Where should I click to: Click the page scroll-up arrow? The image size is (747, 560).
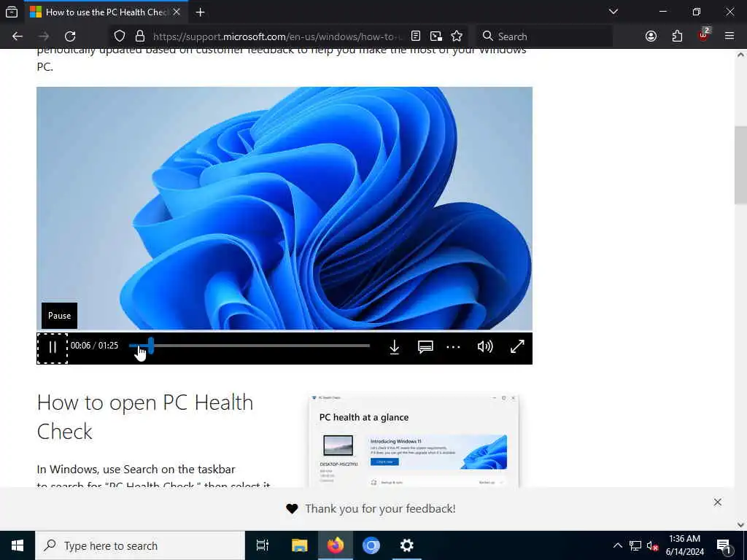tap(740, 55)
